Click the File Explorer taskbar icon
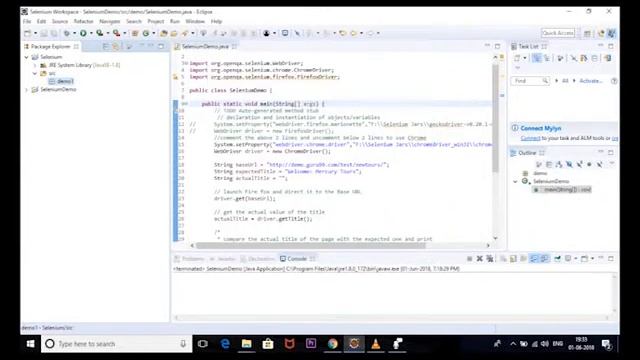 (x=247, y=344)
